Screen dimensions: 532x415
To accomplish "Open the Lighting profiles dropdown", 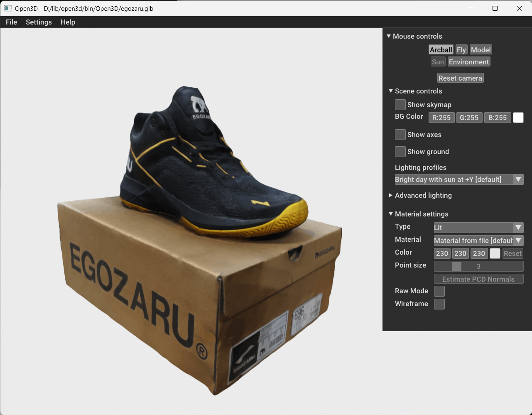I will (x=459, y=179).
